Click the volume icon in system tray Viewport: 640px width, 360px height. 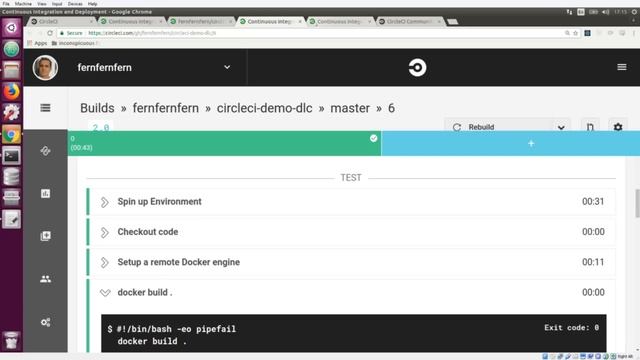click(x=606, y=12)
